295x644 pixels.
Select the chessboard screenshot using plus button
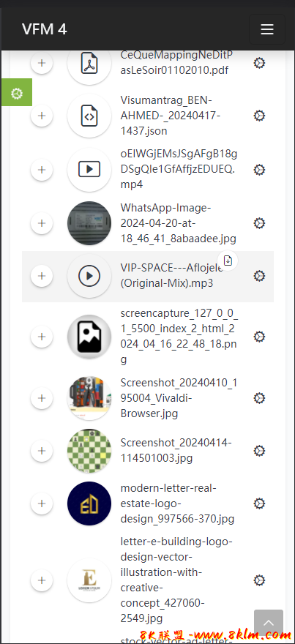coord(42,451)
